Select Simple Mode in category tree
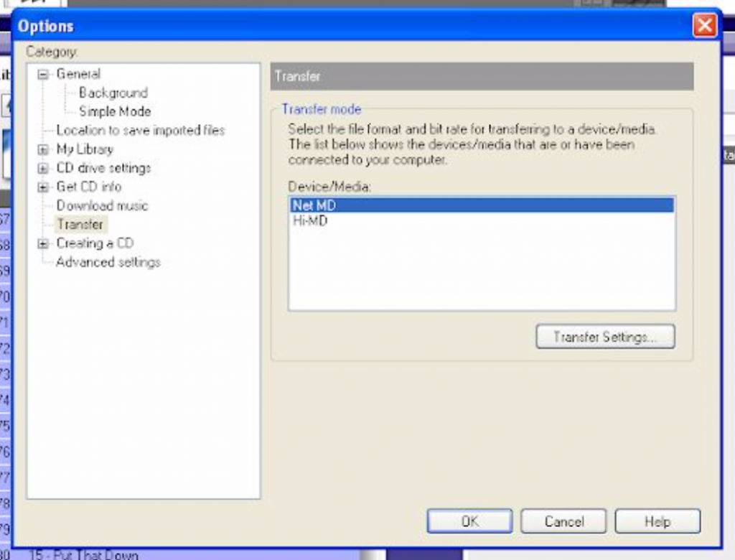This screenshot has height=560, width=735. [x=114, y=111]
